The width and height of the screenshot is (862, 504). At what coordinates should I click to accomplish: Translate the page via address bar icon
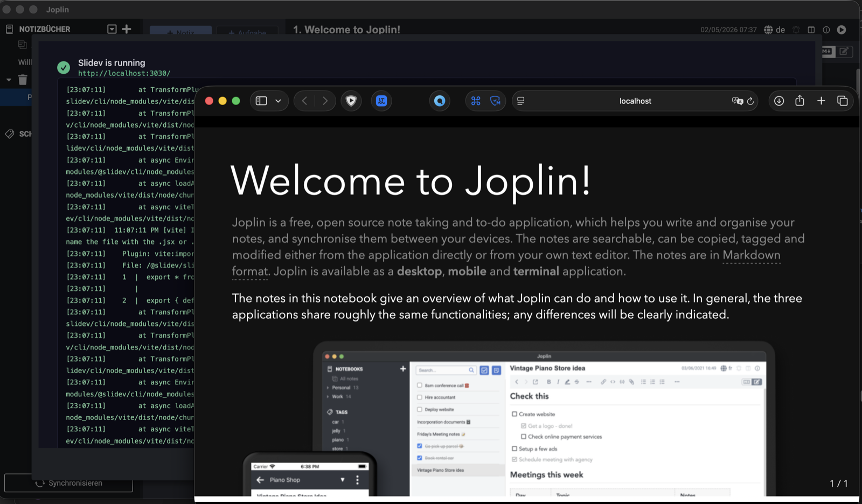tap(737, 101)
